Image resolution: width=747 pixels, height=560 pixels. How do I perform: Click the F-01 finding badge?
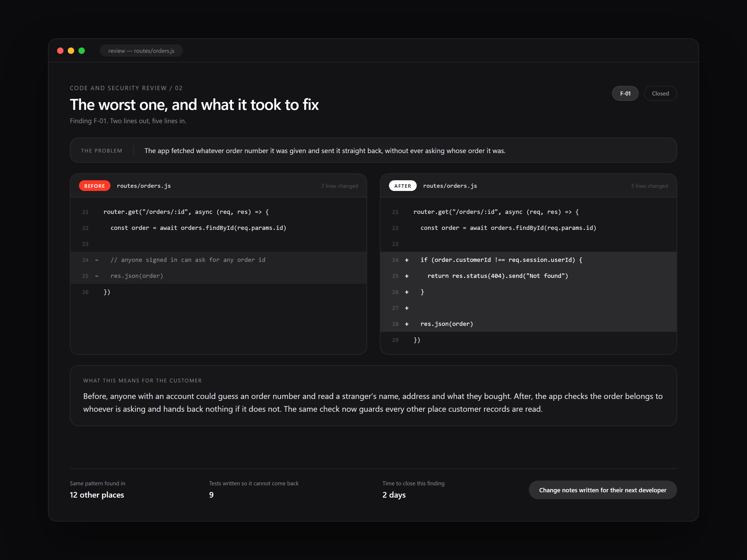pos(625,94)
